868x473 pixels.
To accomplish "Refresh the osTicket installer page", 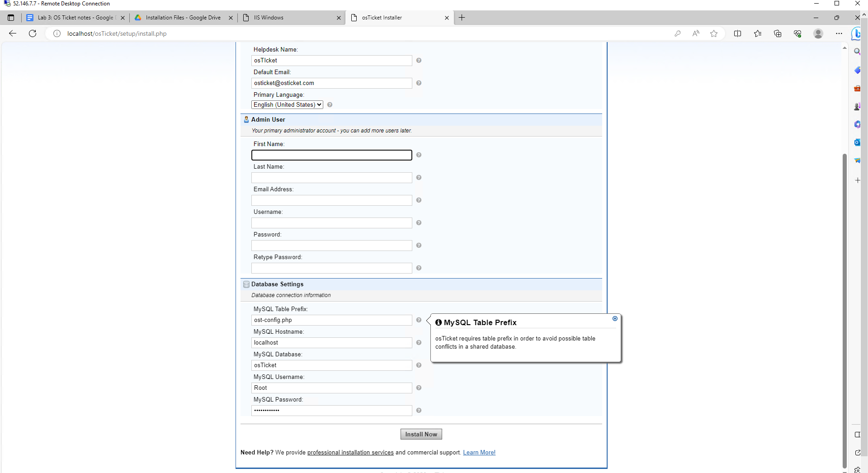I will pyautogui.click(x=33, y=33).
